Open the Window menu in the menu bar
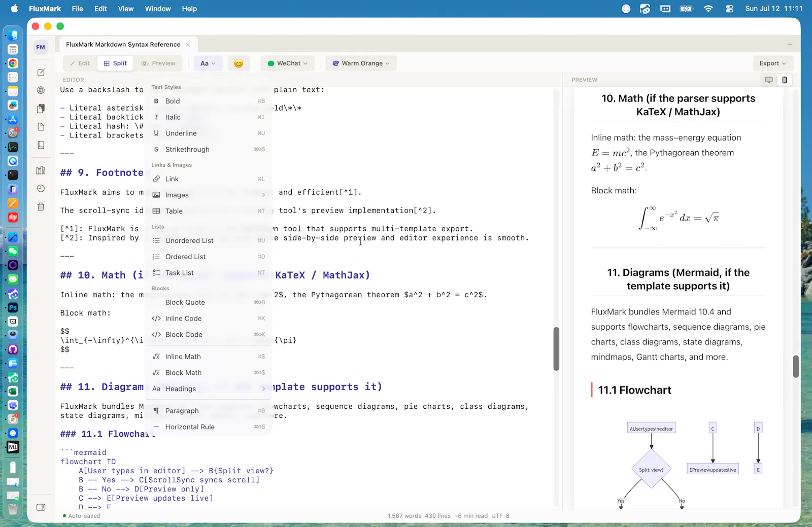 coord(158,9)
